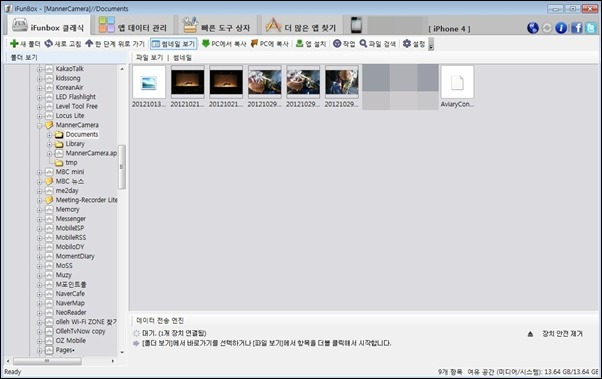Select LED Flashlight in folder tree
The image size is (602, 379).
click(x=76, y=97)
